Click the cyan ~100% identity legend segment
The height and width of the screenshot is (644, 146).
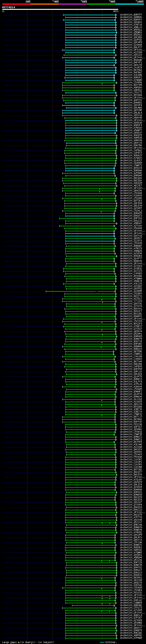click(x=130, y=4)
